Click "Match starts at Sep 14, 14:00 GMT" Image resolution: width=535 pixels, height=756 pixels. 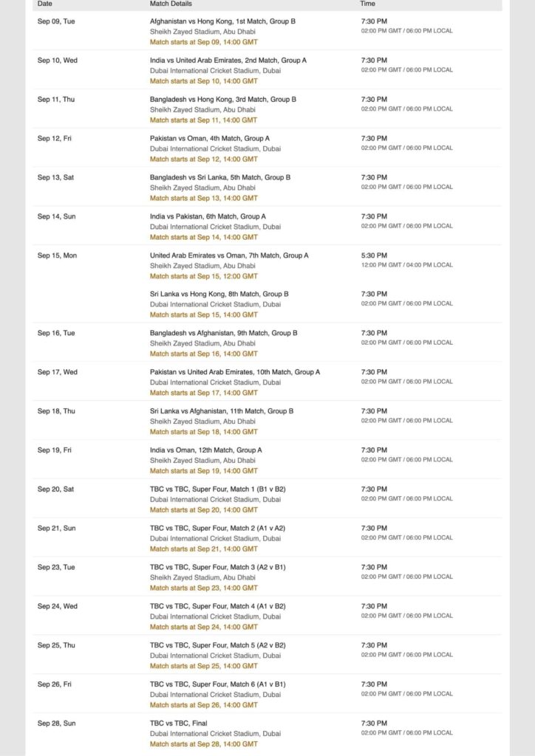click(203, 237)
